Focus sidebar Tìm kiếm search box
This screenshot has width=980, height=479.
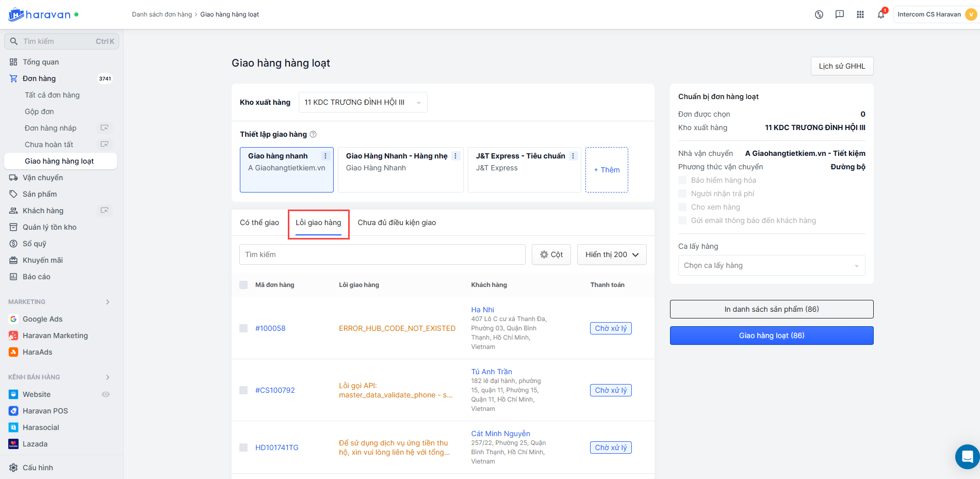[x=61, y=41]
